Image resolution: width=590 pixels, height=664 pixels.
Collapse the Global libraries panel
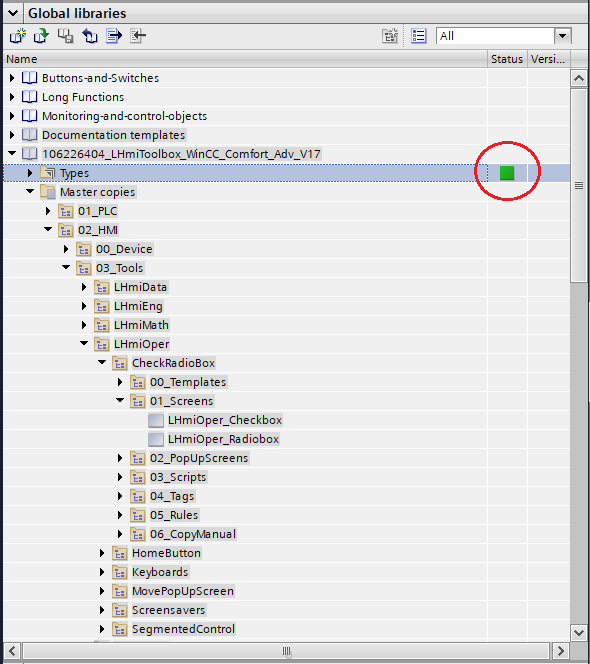(x=13, y=13)
